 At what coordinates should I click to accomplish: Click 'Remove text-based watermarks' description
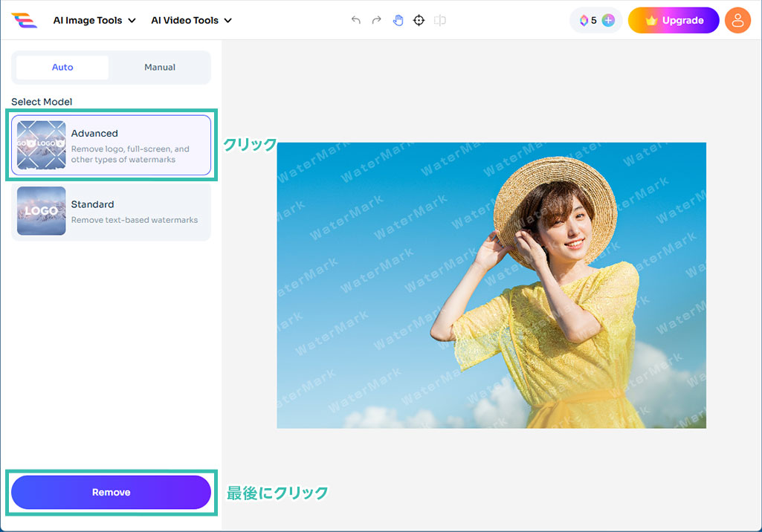135,220
